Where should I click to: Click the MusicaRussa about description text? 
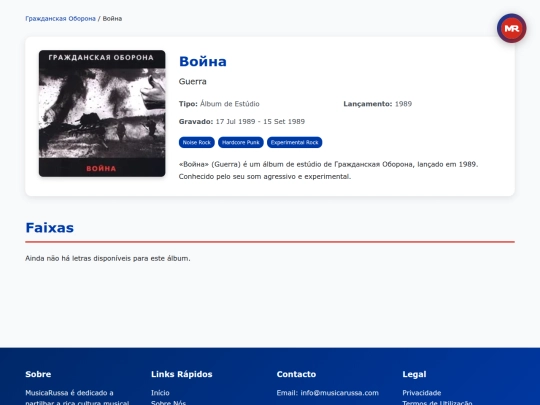point(77,397)
